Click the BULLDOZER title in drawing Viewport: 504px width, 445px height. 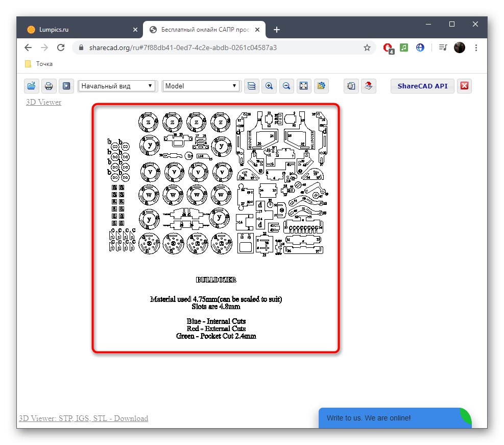click(216, 280)
